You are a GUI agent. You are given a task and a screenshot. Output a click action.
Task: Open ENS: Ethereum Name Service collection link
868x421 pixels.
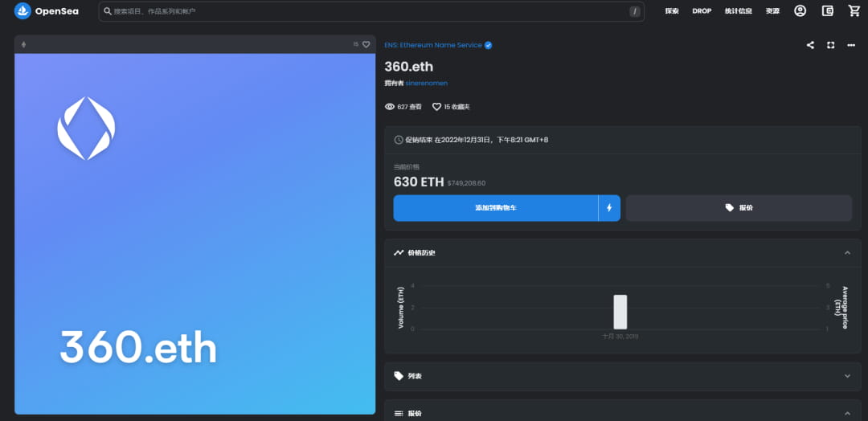pyautogui.click(x=433, y=45)
